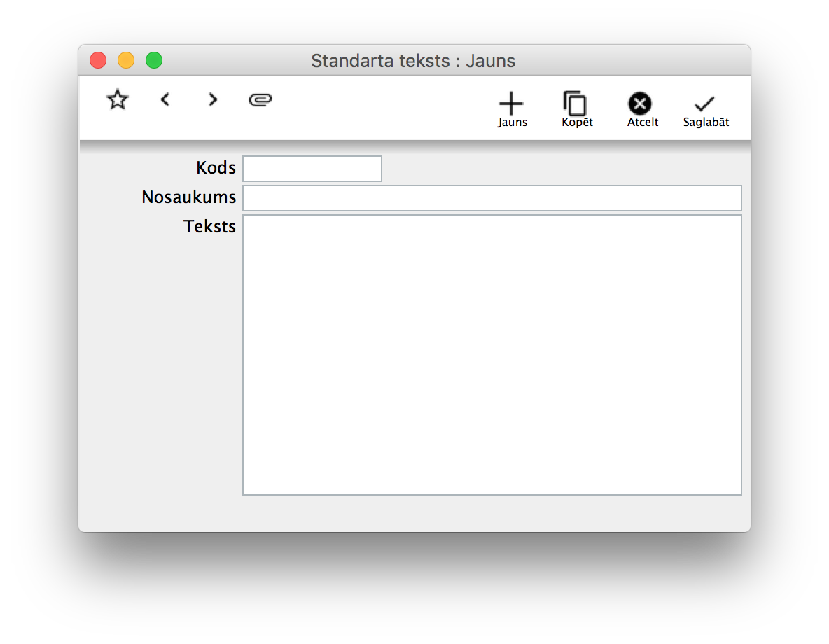Focus the Nosaukums text field
The width and height of the screenshot is (829, 644).
492,198
